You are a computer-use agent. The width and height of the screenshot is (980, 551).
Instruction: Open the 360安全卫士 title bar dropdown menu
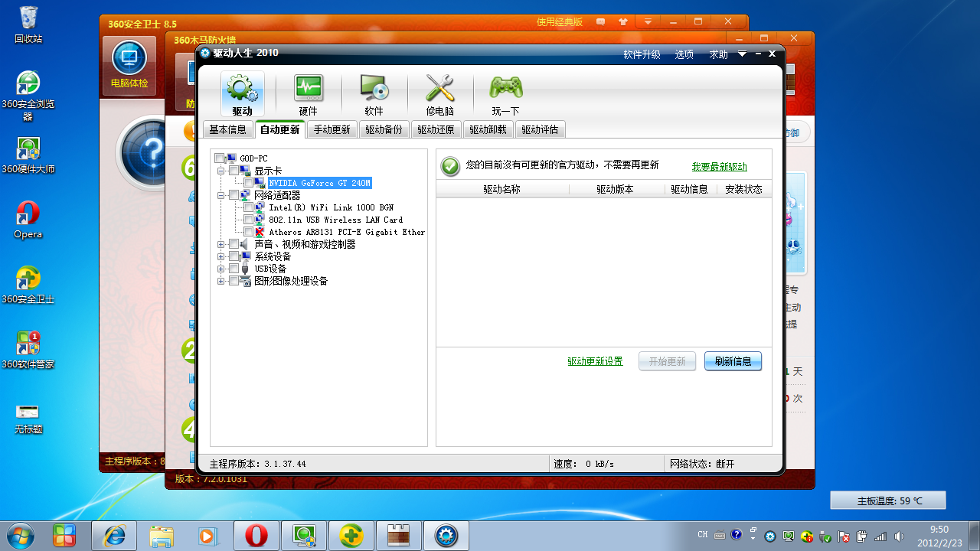coord(648,21)
